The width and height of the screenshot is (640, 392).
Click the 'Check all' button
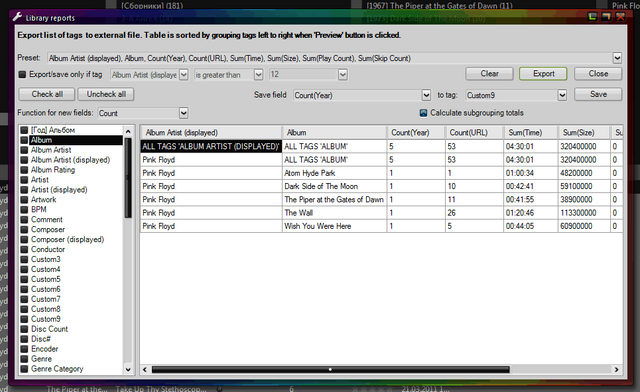point(47,94)
